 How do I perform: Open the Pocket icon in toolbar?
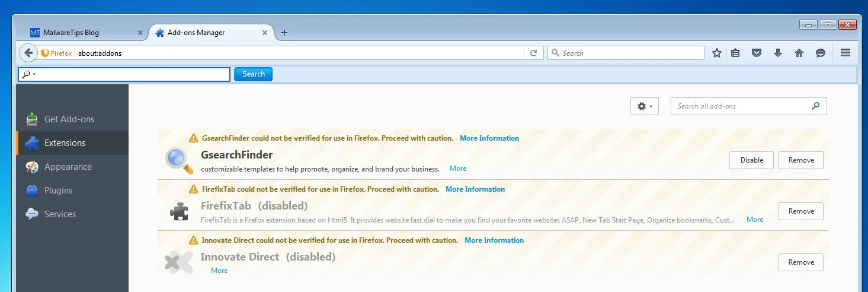pyautogui.click(x=757, y=53)
